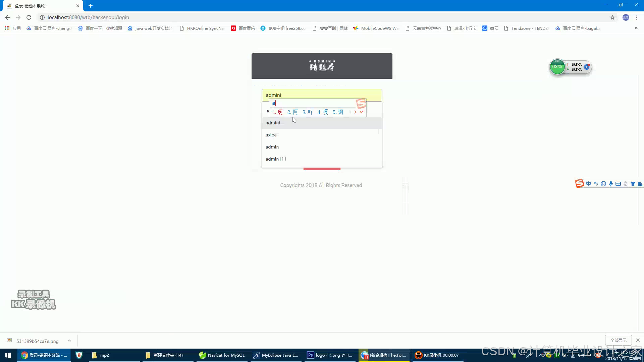Viewport: 644px width, 362px height.
Task: Click 全部显示 downloads button
Action: point(618,340)
